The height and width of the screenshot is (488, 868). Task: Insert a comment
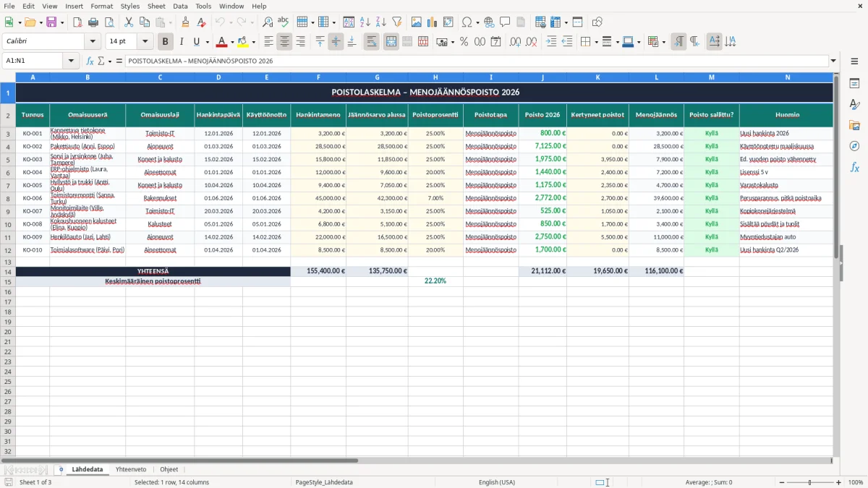pyautogui.click(x=505, y=22)
